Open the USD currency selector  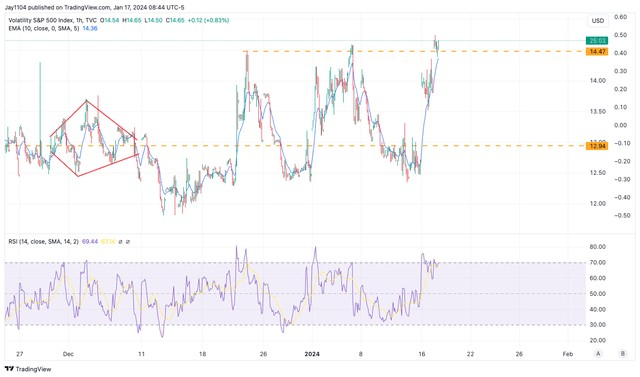(598, 21)
